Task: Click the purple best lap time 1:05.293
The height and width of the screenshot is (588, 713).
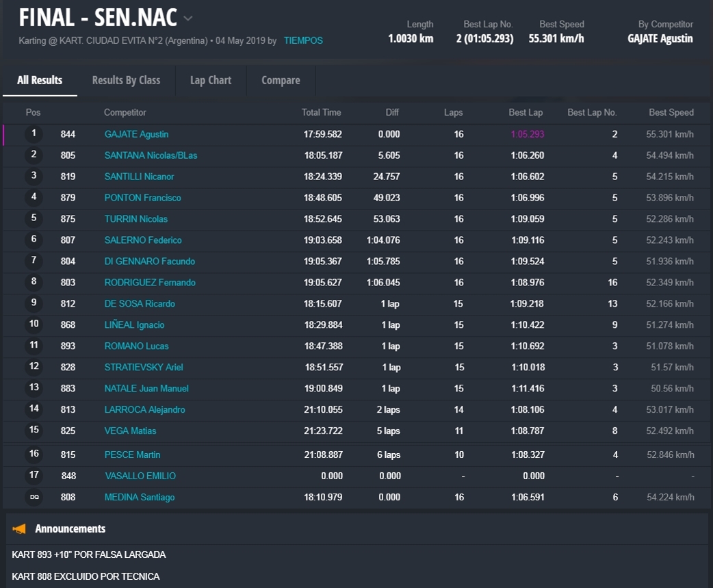Action: point(527,134)
